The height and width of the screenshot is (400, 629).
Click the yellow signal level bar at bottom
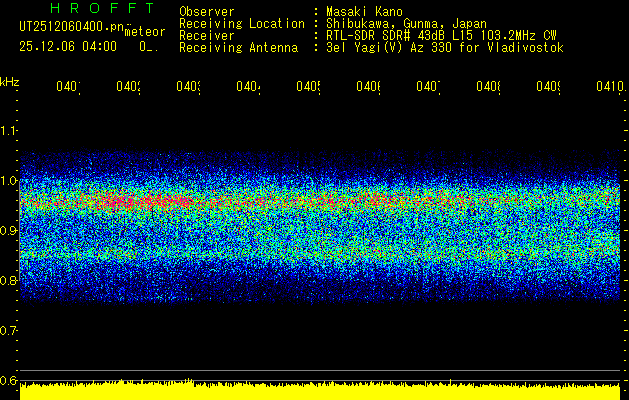click(x=320, y=391)
